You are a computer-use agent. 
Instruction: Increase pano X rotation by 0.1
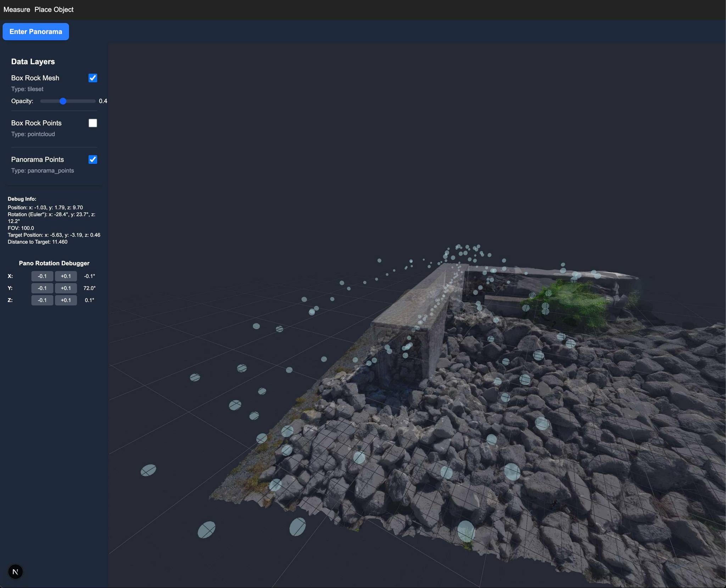pyautogui.click(x=66, y=276)
